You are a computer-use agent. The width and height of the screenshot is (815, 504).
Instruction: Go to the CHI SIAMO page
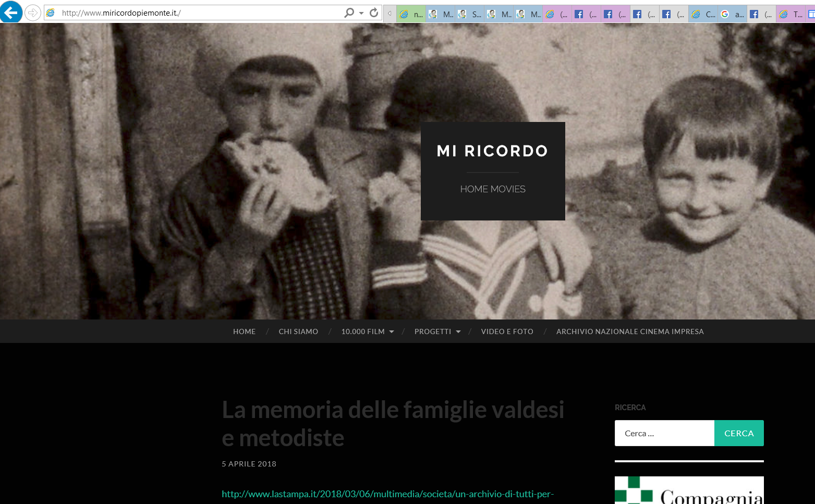click(298, 331)
